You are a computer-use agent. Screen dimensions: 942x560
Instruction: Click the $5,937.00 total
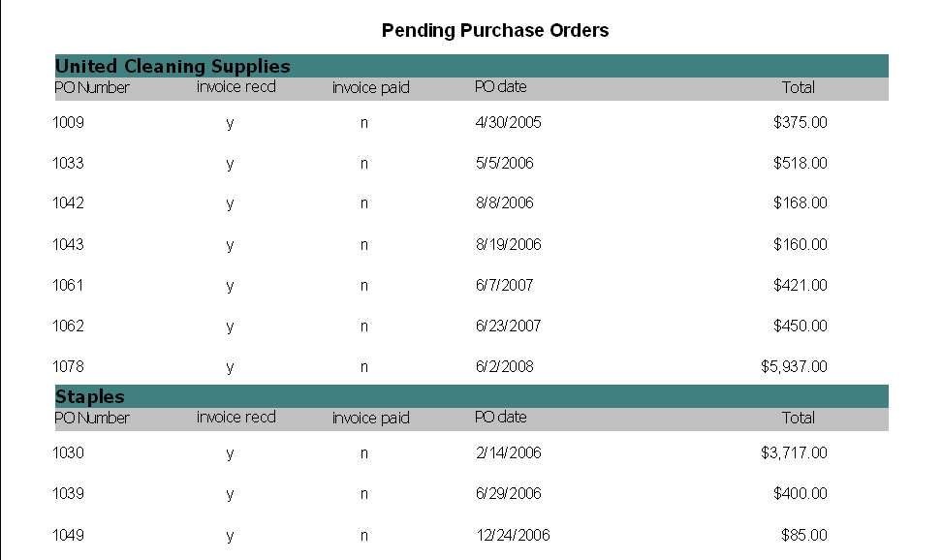(794, 366)
